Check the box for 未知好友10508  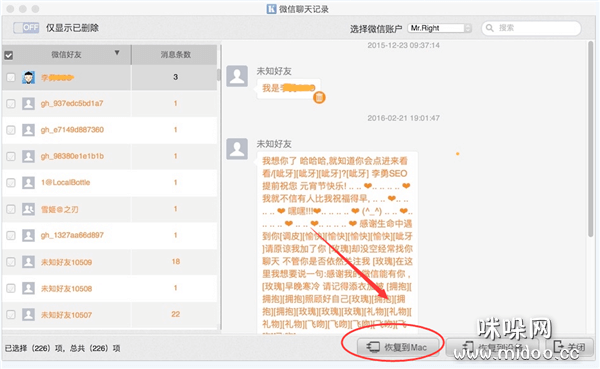11,288
